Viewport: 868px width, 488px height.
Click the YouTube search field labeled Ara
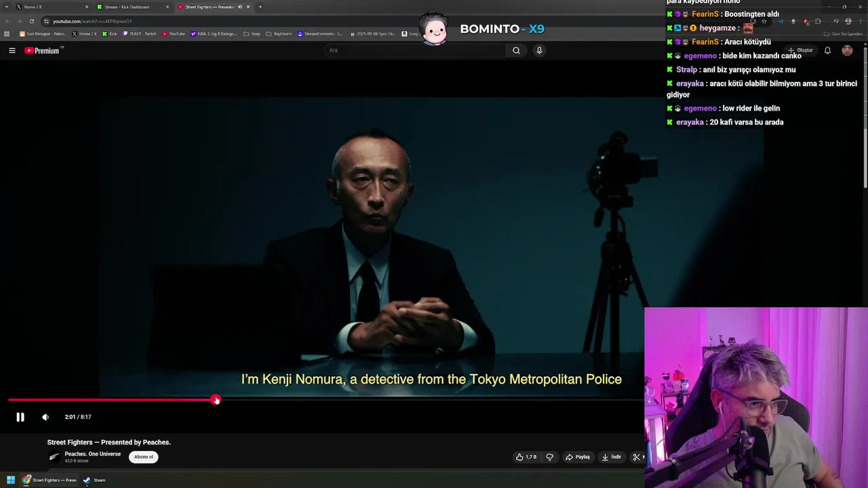[414, 50]
